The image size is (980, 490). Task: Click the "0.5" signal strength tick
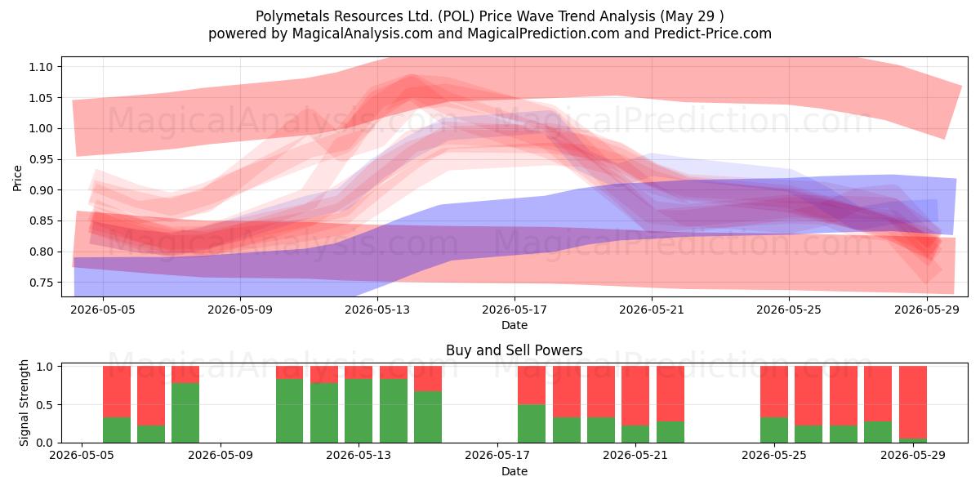coord(46,405)
